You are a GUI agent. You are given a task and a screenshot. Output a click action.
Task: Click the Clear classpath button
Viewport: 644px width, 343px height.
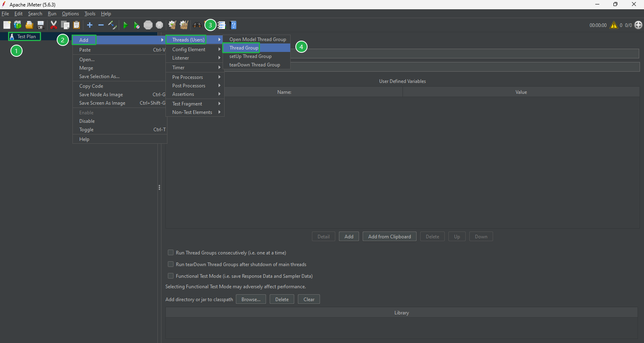(x=309, y=299)
